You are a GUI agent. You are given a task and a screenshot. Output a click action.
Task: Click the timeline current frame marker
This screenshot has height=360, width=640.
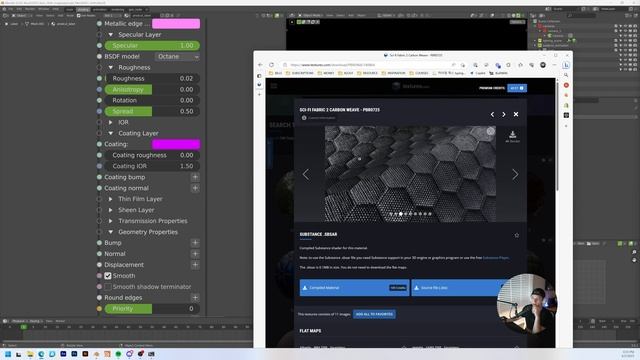(x=24, y=327)
